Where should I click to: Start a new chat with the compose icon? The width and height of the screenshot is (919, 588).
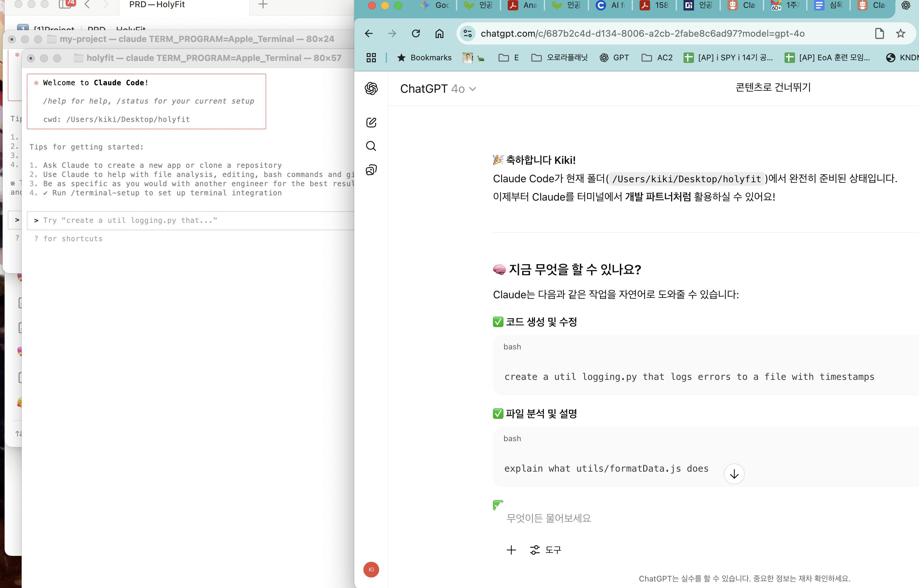pyautogui.click(x=371, y=122)
